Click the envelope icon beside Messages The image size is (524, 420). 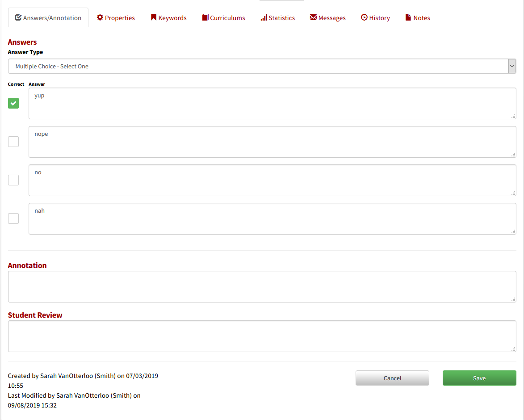(x=313, y=17)
